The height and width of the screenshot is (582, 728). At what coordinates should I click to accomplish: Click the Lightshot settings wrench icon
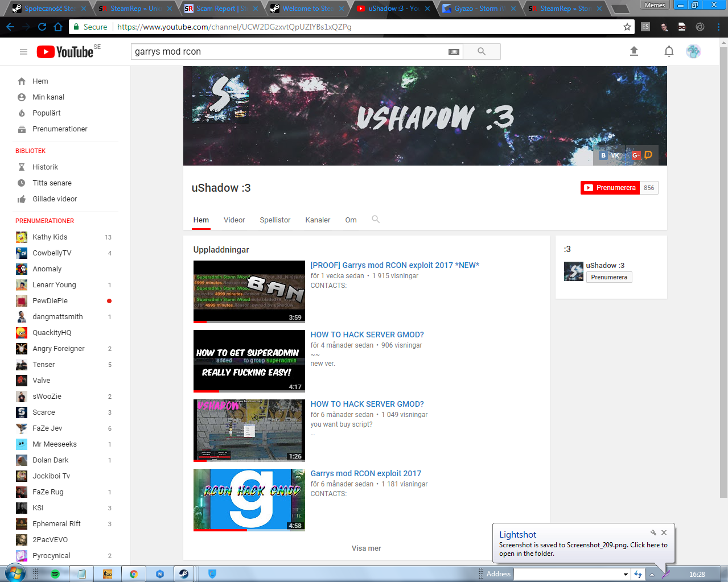click(x=653, y=533)
